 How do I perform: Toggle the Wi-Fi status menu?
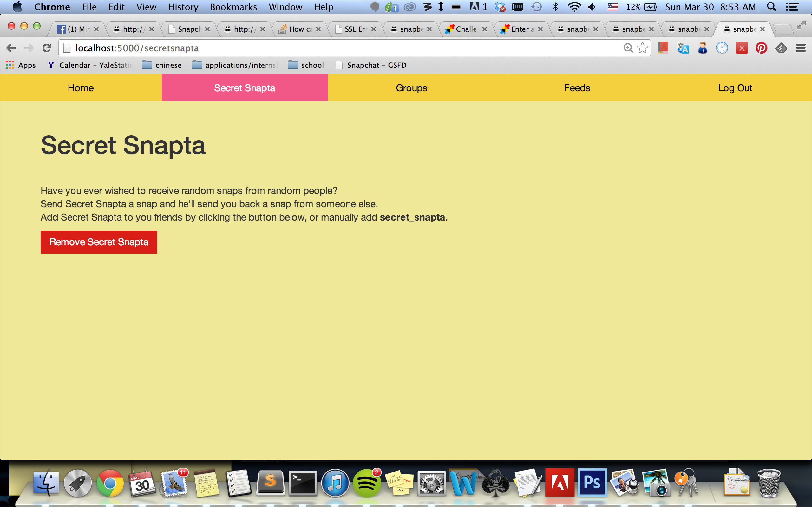(x=574, y=7)
